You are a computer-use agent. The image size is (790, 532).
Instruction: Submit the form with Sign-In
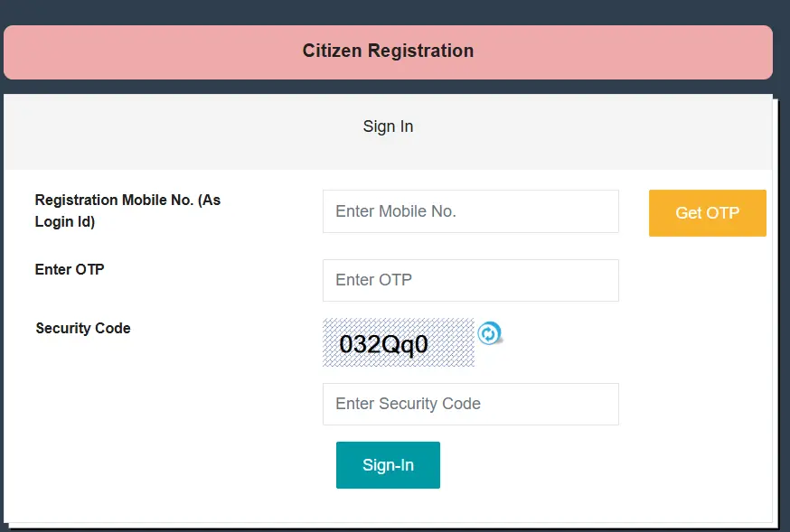pos(388,465)
